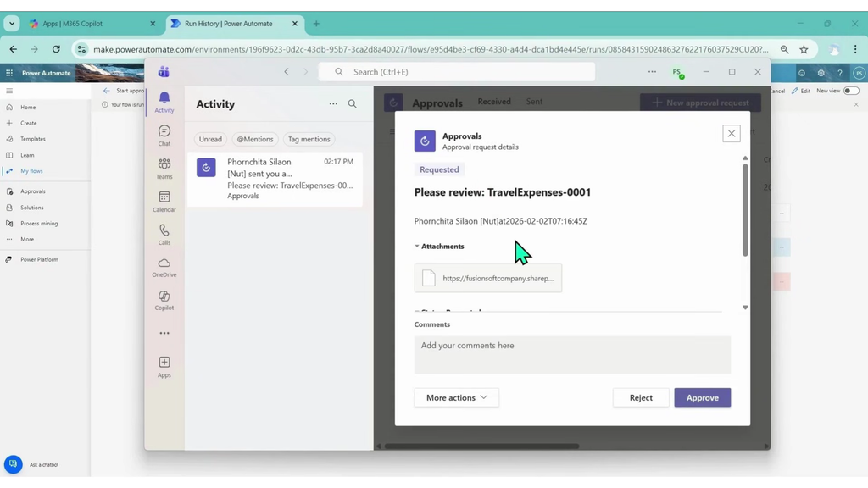Switch to Sent approvals tab
Viewport: 868px width, 488px height.
[x=534, y=102]
